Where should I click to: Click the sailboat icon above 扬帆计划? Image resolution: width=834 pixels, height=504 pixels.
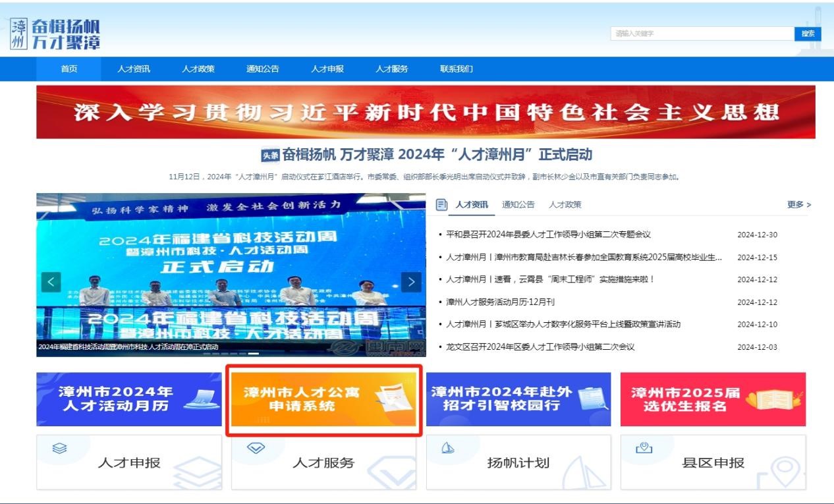pyautogui.click(x=448, y=448)
